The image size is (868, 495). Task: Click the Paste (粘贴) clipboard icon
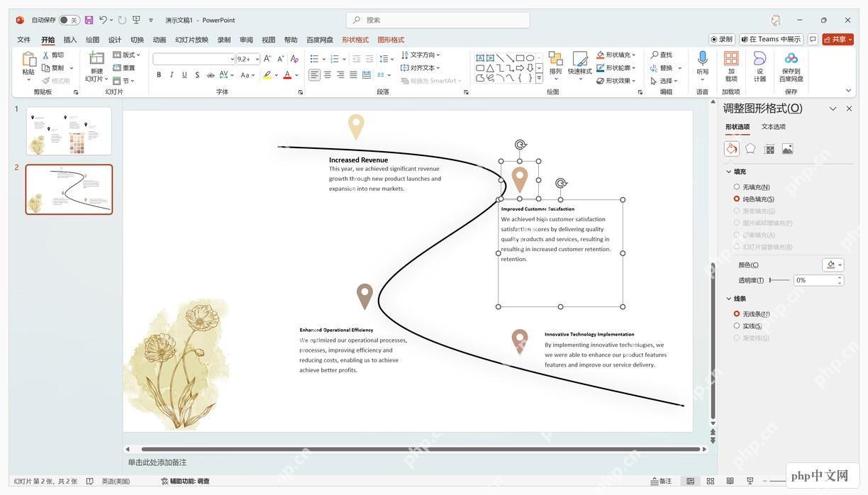click(x=28, y=59)
